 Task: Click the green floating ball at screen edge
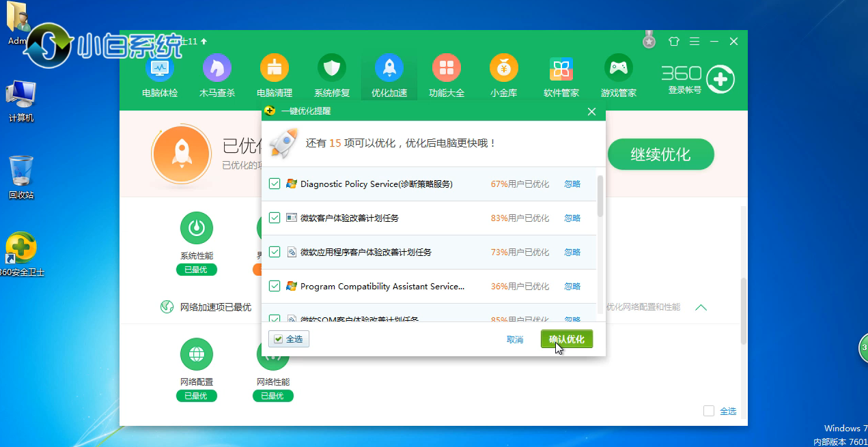[x=863, y=349]
